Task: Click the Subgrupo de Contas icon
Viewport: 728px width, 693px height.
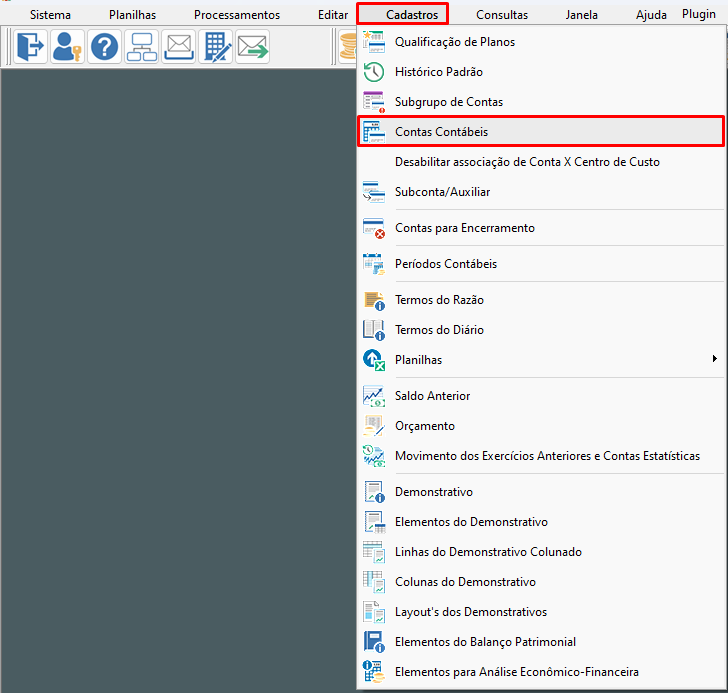Action: click(x=374, y=102)
